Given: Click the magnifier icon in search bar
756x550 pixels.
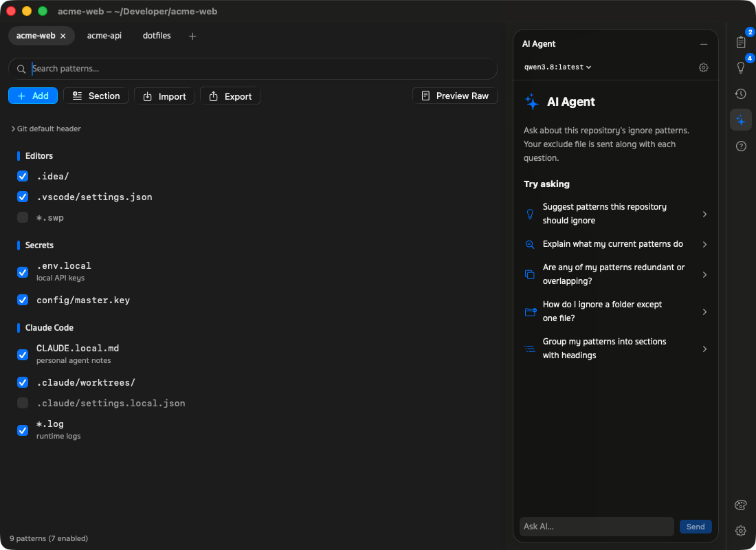Looking at the screenshot, I should [x=21, y=69].
